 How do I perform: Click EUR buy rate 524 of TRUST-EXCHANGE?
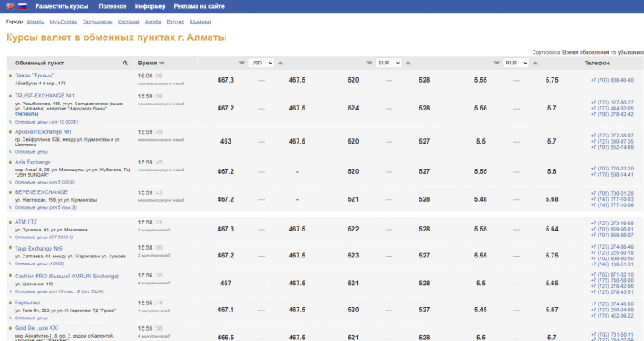pos(353,109)
